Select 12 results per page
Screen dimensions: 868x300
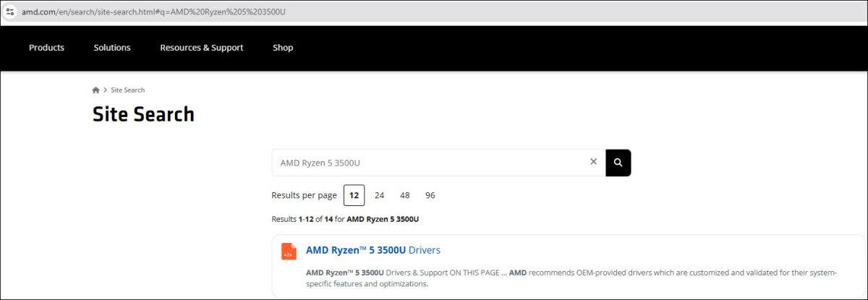point(354,195)
